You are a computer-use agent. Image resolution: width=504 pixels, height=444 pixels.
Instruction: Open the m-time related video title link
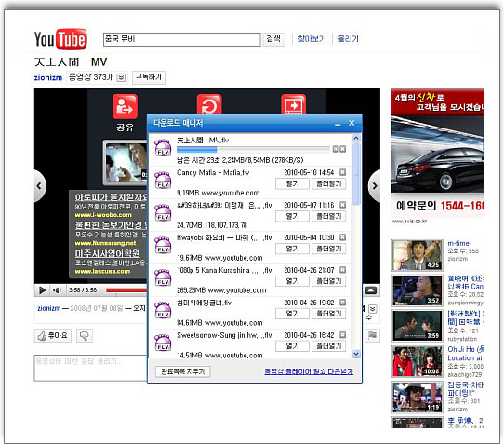(458, 243)
